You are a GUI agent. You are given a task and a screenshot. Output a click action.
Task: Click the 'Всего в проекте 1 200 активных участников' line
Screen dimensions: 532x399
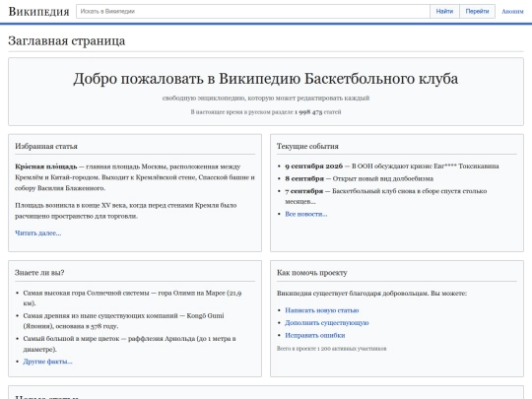click(331, 349)
